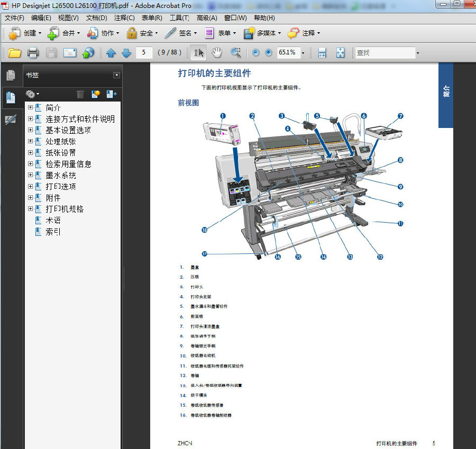
Task: Click the Save floppy disk icon
Action: coord(52,53)
